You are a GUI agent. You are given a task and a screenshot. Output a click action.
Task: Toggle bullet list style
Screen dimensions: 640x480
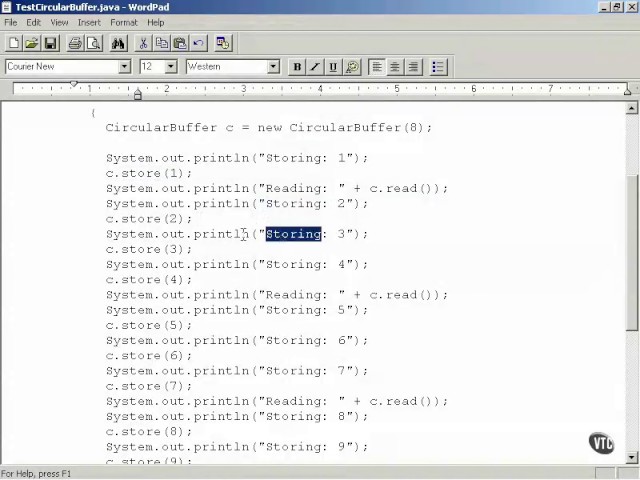click(x=438, y=67)
